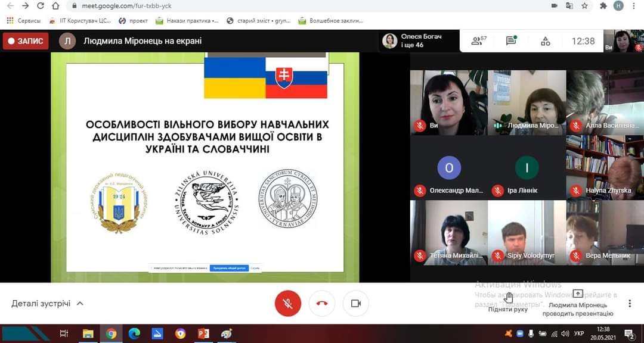Raise hand with Підняти руку
The height and width of the screenshot is (343, 644).
point(508,303)
